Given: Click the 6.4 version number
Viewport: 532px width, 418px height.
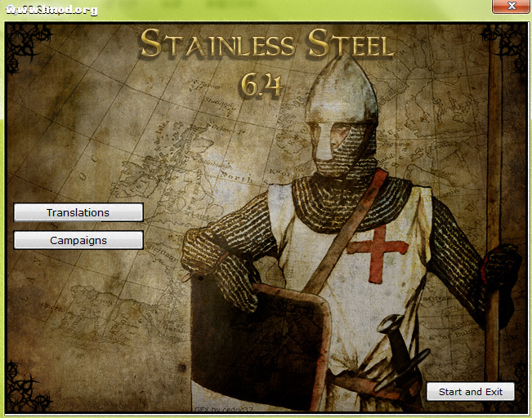Looking at the screenshot, I should click(x=262, y=83).
